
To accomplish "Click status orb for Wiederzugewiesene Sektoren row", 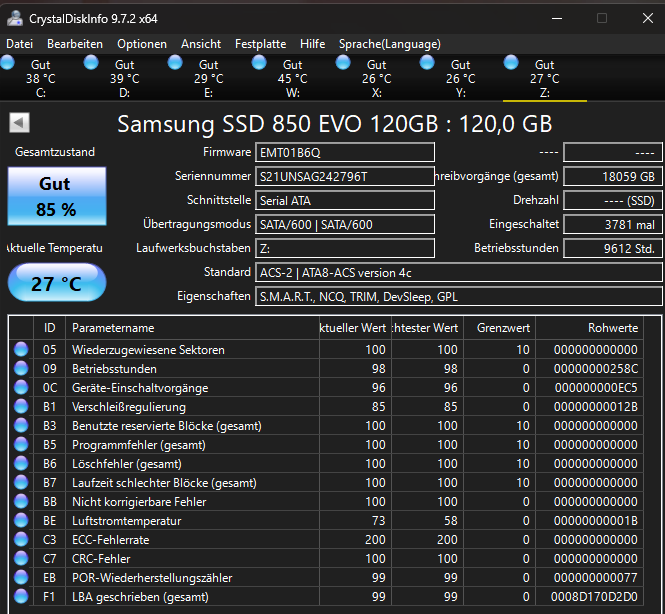I will point(21,349).
